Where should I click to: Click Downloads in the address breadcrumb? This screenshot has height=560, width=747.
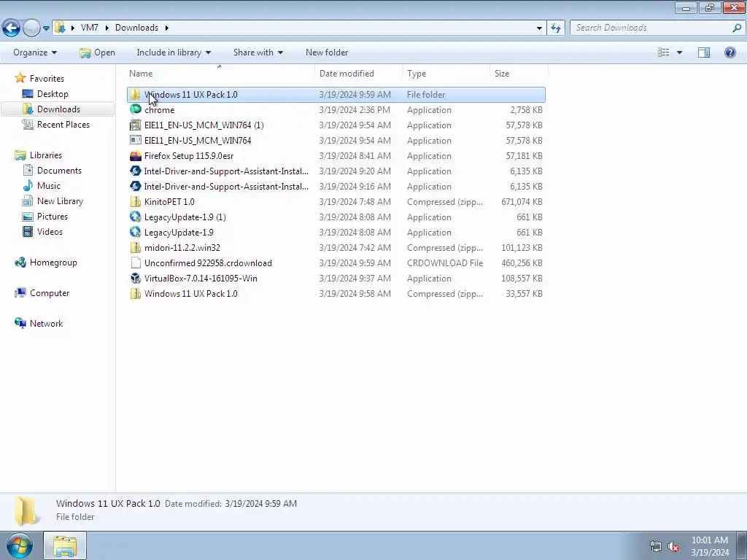tap(136, 28)
